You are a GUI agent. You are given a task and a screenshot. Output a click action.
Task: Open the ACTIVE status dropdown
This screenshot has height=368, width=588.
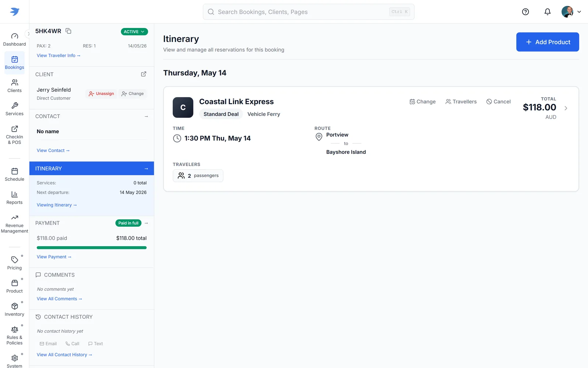[134, 32]
